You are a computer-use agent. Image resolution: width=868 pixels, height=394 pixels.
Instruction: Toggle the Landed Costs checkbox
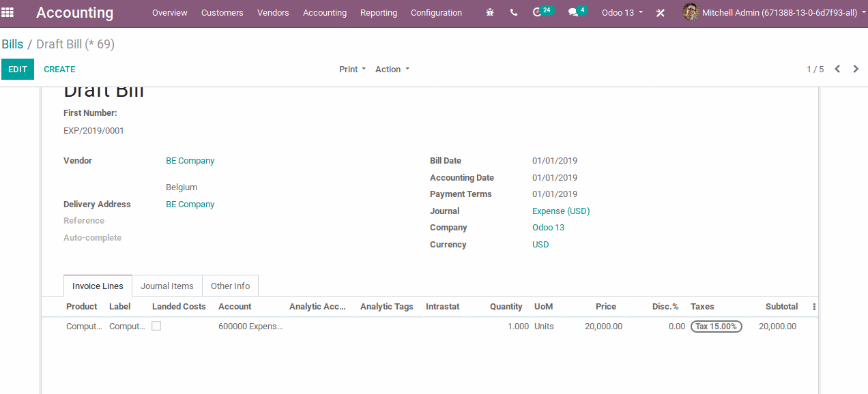[x=155, y=326]
